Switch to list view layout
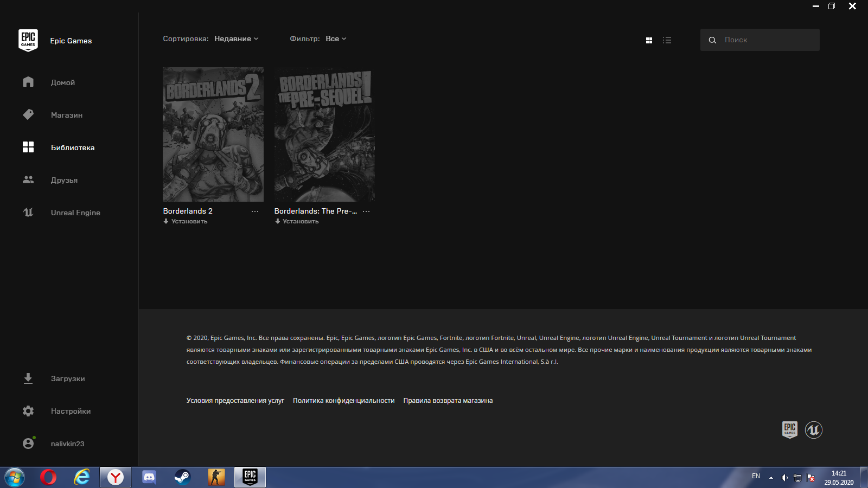This screenshot has height=488, width=868. pos(667,40)
